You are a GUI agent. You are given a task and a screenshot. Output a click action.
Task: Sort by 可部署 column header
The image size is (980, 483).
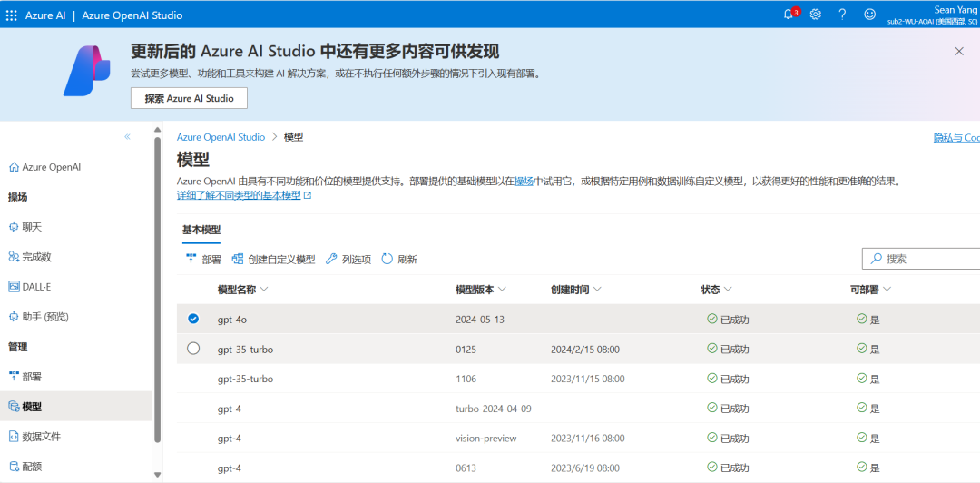(870, 289)
